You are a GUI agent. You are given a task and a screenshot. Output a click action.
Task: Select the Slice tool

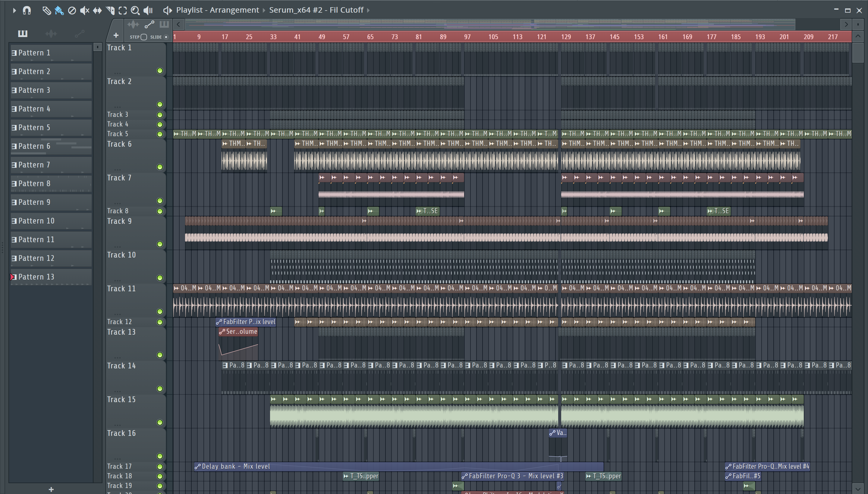point(110,11)
